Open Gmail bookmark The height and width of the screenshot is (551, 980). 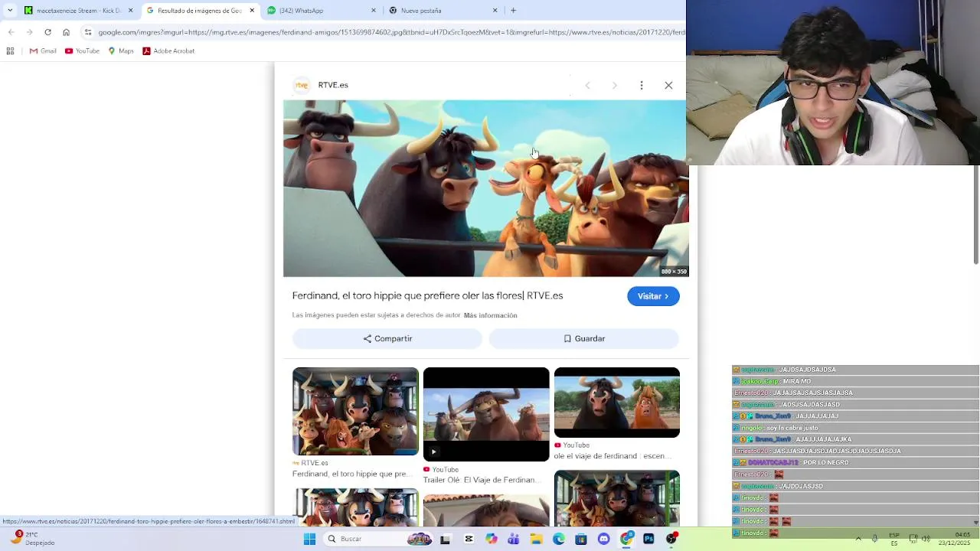coord(43,51)
